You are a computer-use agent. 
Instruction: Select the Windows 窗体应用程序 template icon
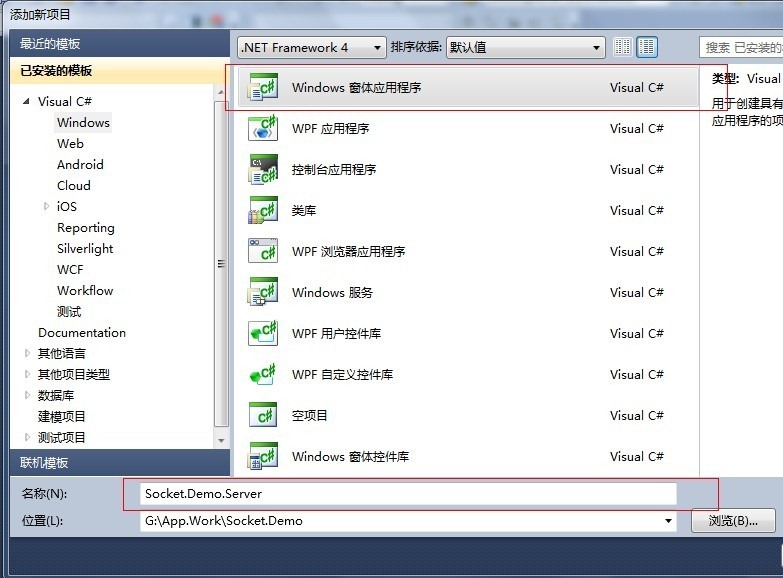pos(263,87)
